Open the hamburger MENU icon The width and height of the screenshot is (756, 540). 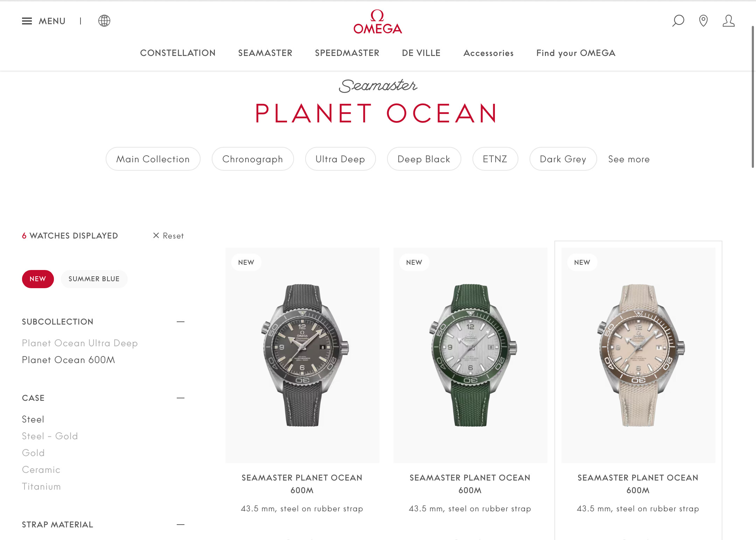(x=27, y=21)
